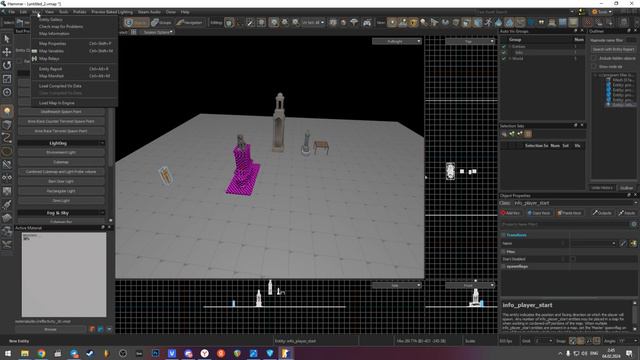Click the Search with Entity Report field
Viewport: 640px width, 360px height.
(x=613, y=49)
